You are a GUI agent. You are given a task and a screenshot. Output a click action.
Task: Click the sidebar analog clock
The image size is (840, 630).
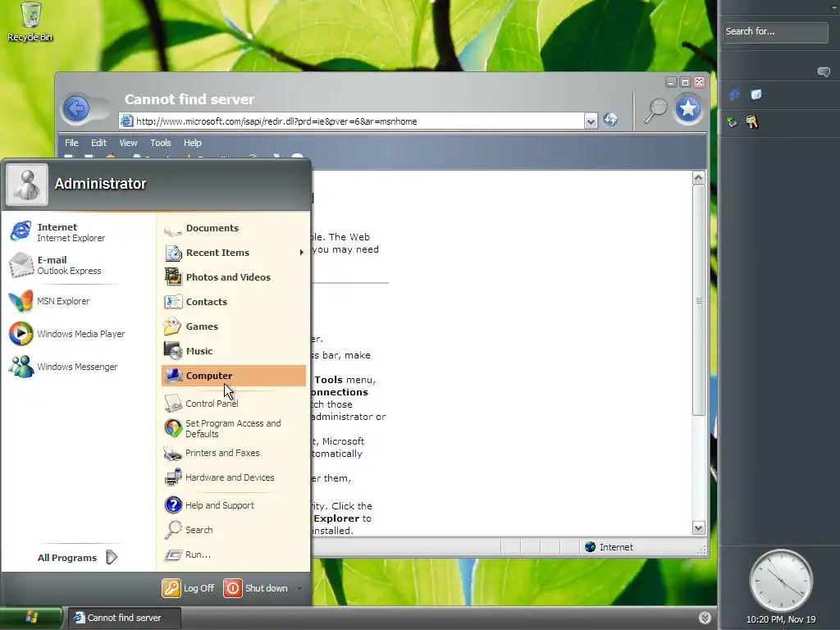tap(781, 581)
